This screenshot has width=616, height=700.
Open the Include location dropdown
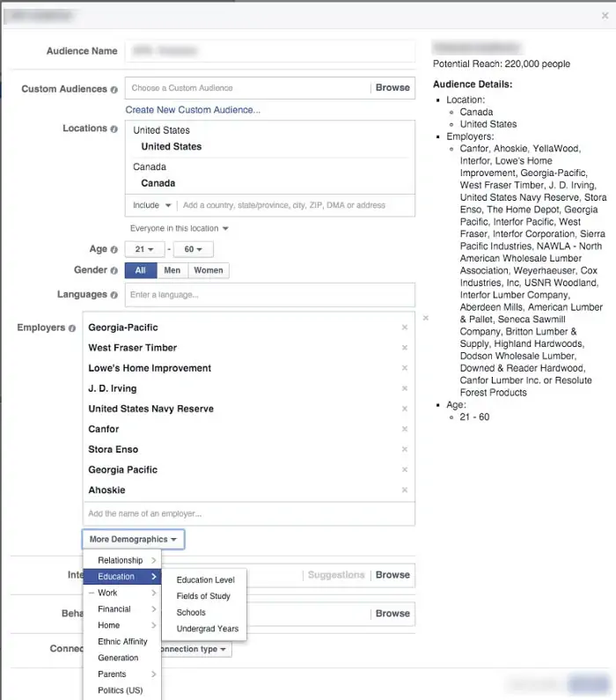tap(151, 205)
